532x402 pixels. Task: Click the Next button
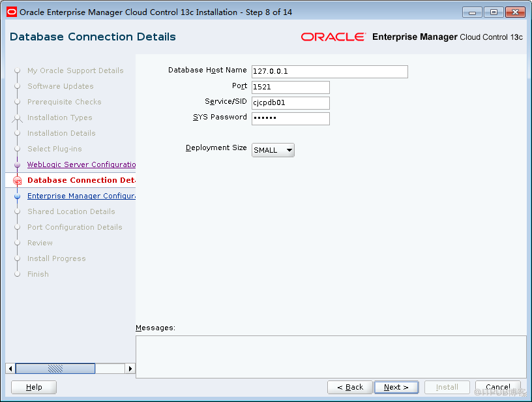[396, 387]
